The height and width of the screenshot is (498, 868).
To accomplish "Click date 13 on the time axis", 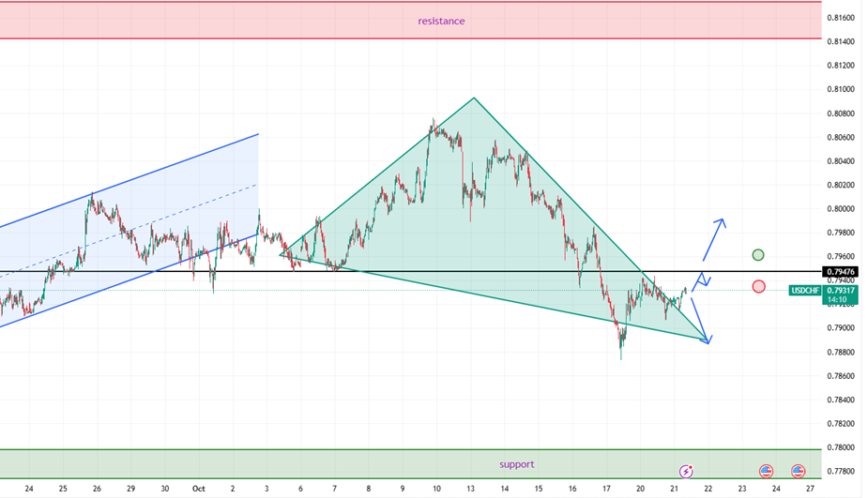I will pos(470,489).
